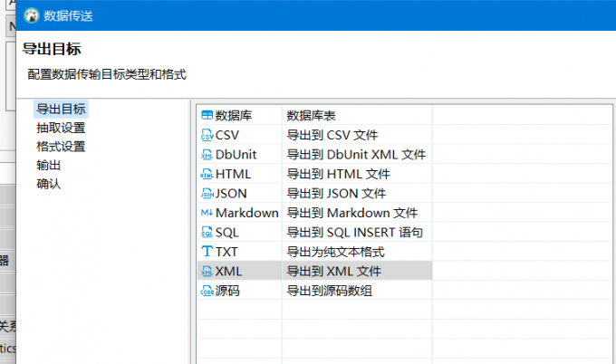Select 源码 export format
The width and height of the screenshot is (616, 364).
point(227,291)
